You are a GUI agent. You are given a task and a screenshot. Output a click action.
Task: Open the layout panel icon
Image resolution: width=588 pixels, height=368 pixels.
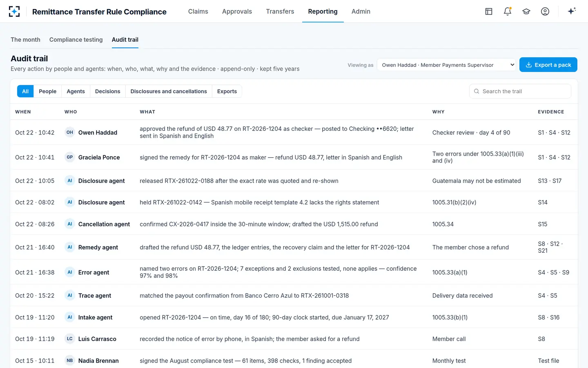489,11
